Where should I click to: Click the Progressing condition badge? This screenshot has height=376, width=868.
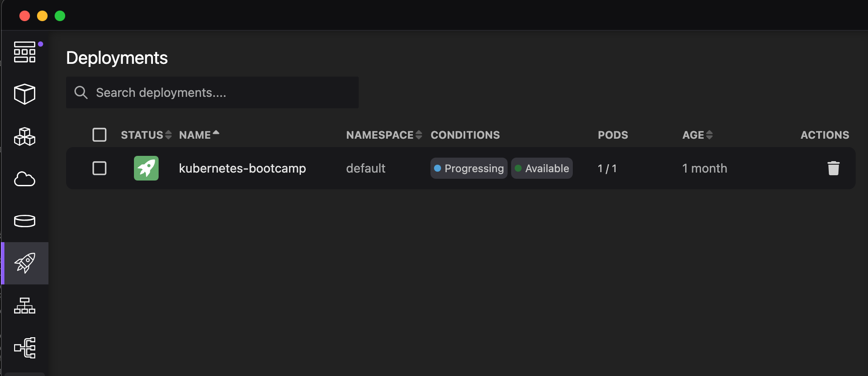tap(468, 168)
